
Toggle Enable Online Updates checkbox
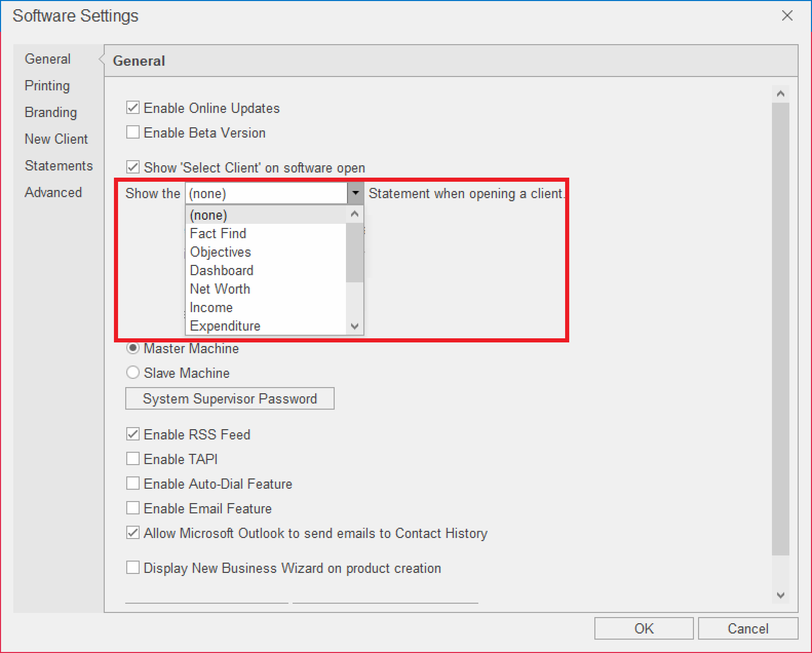tap(133, 108)
